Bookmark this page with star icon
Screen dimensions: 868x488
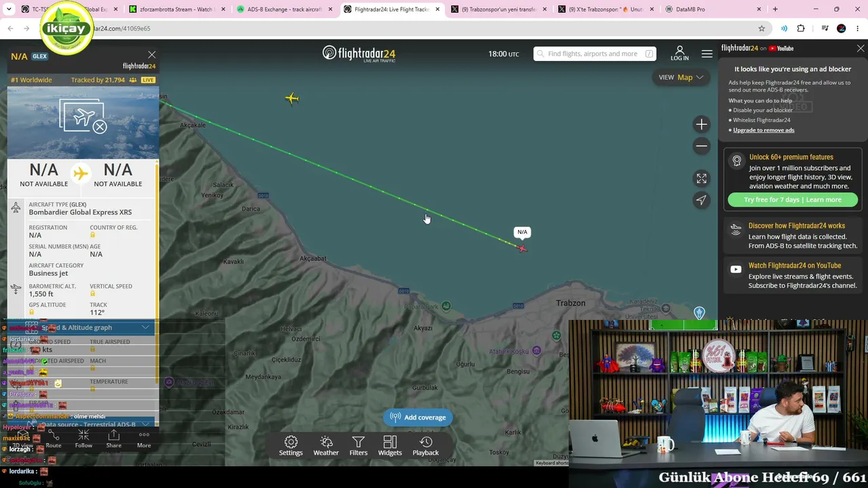[x=762, y=28]
